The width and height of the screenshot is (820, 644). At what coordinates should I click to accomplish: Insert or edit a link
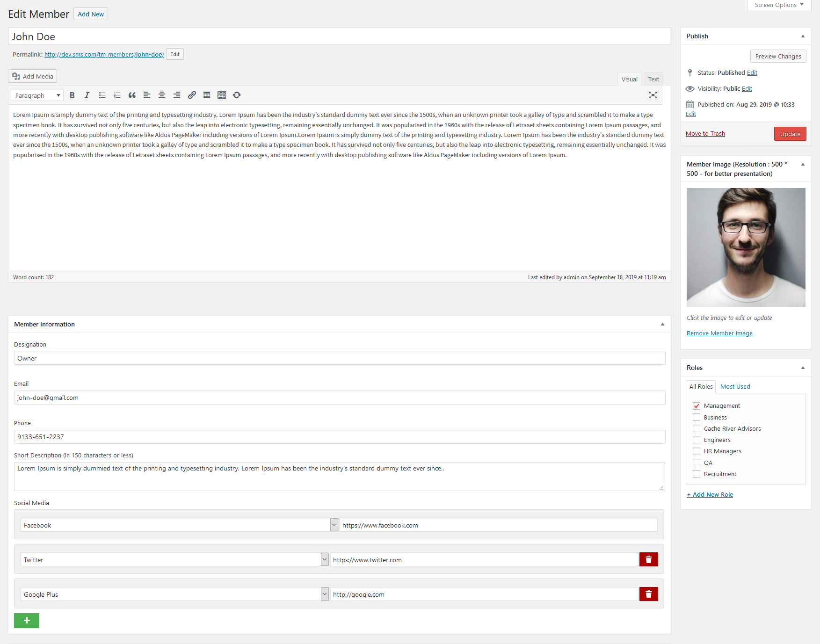192,95
